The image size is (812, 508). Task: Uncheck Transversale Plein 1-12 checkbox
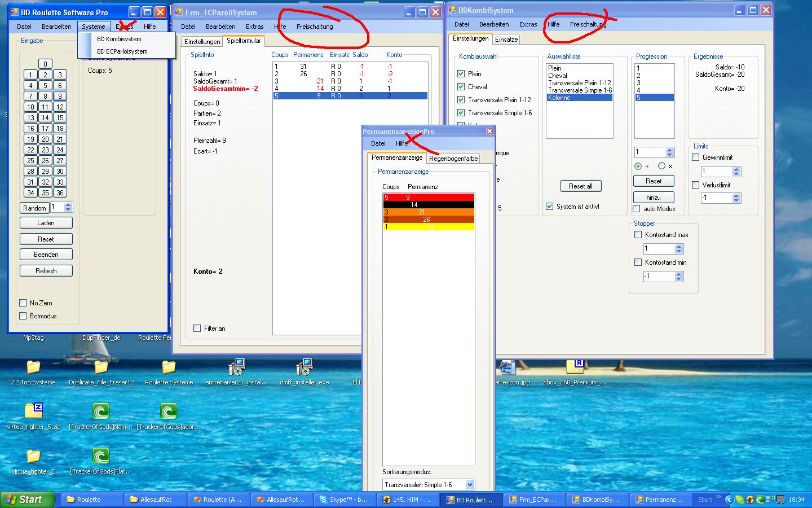point(461,100)
